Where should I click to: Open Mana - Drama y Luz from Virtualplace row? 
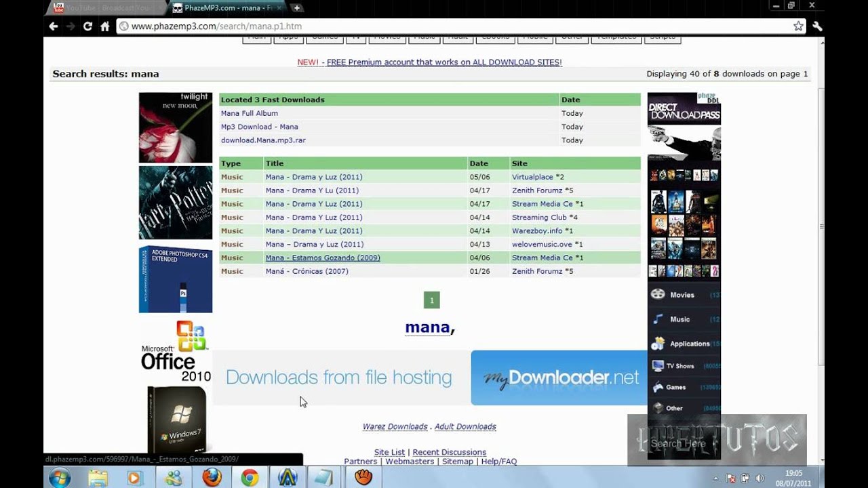click(x=314, y=177)
